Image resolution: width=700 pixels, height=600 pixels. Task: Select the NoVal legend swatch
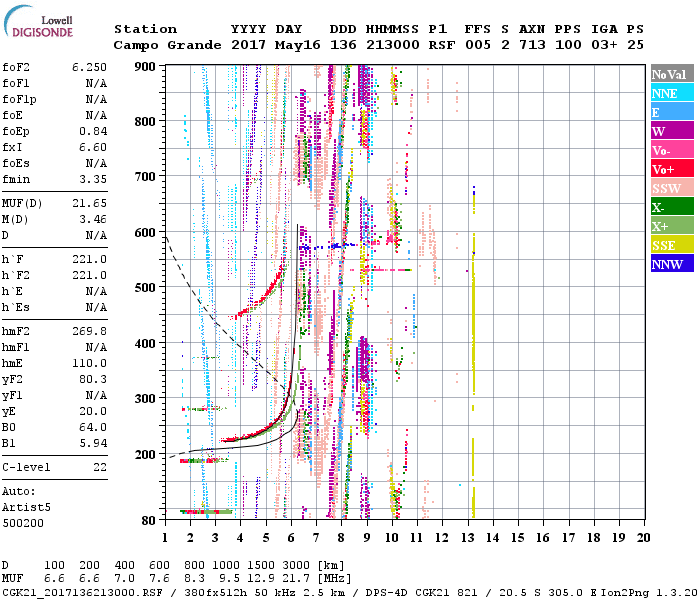(x=672, y=74)
